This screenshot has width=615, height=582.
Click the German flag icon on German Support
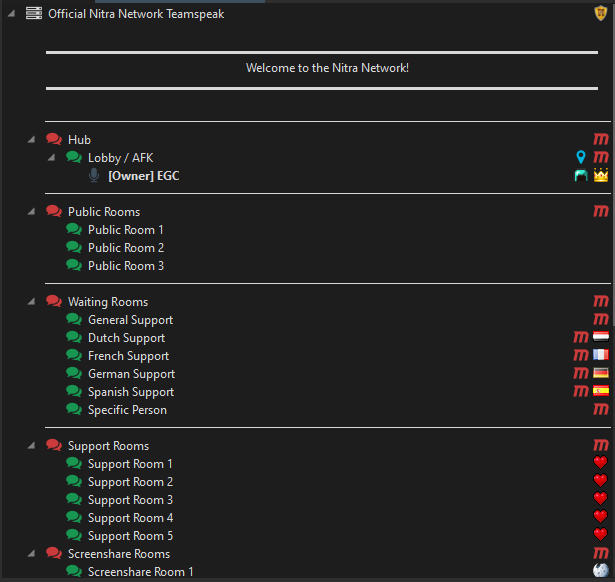600,373
